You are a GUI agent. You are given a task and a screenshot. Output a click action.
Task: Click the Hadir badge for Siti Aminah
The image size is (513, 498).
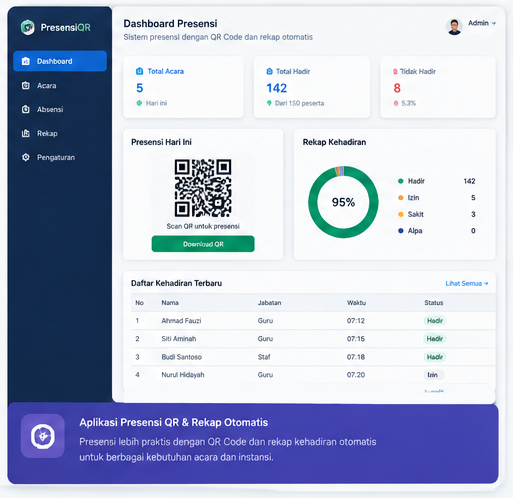tap(435, 339)
